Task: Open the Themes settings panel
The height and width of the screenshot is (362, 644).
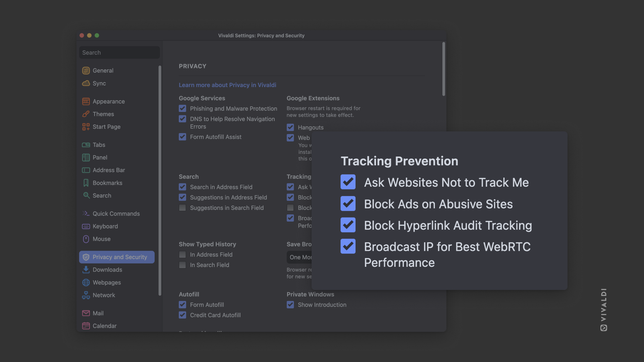Action: (103, 114)
